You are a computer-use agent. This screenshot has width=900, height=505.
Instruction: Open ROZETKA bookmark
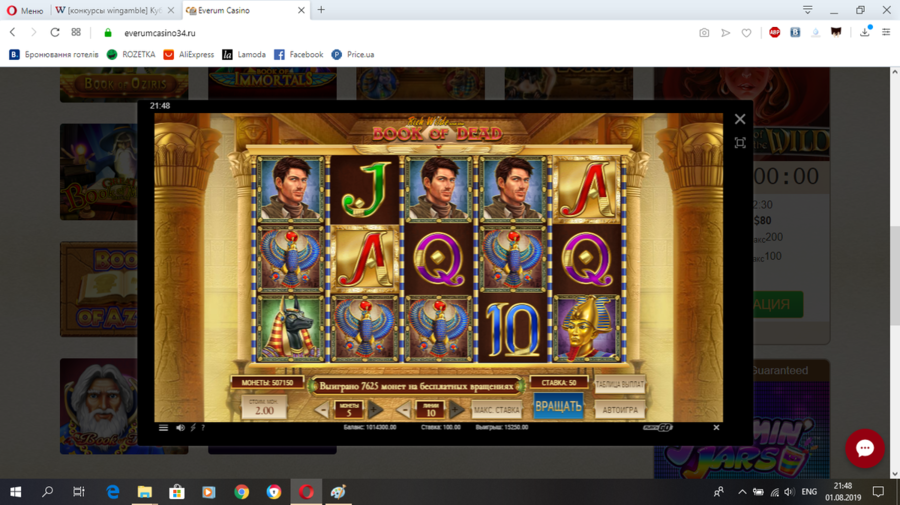point(131,55)
